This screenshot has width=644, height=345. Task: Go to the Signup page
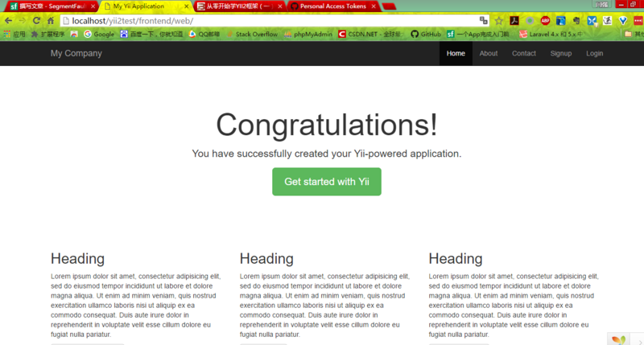[561, 53]
